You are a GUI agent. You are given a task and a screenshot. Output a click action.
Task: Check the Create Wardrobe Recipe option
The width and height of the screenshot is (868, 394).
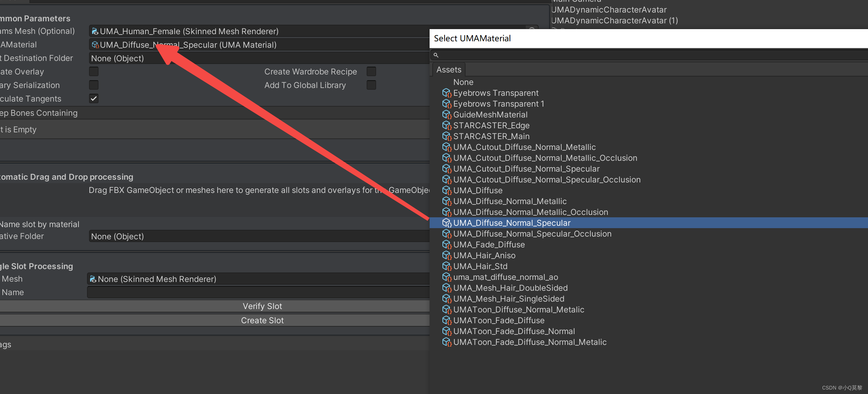click(371, 71)
